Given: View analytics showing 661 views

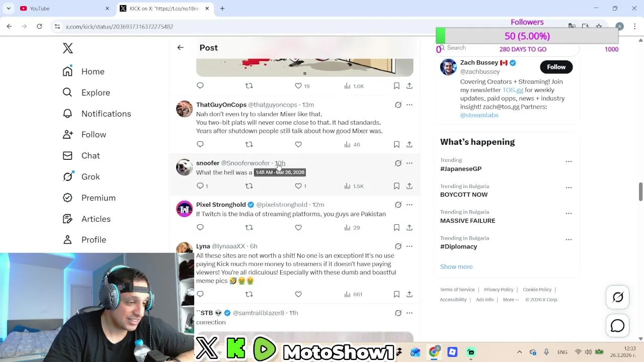Looking at the screenshot, I should pyautogui.click(x=353, y=295).
